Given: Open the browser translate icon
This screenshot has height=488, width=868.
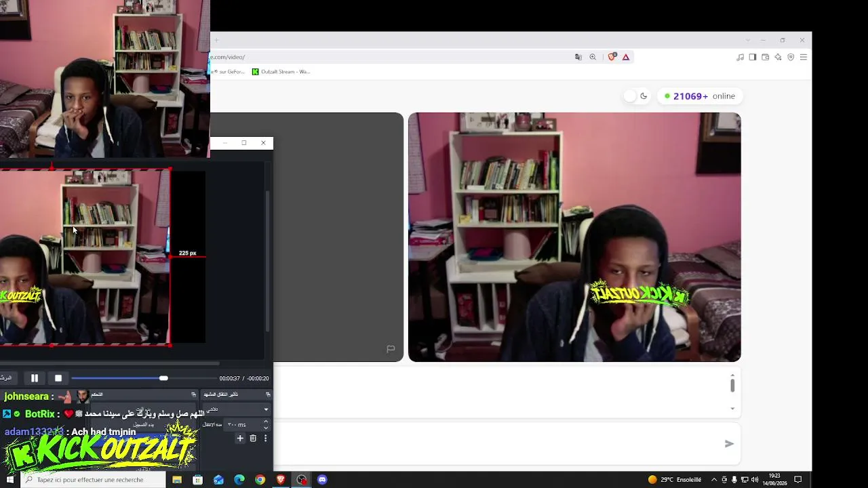Looking at the screenshot, I should (x=578, y=57).
